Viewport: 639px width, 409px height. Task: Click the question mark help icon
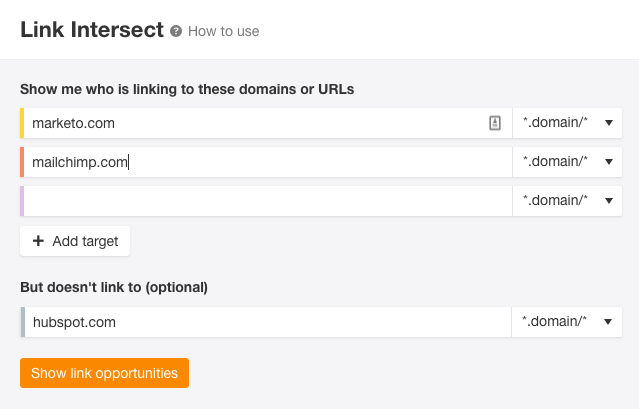click(x=176, y=31)
